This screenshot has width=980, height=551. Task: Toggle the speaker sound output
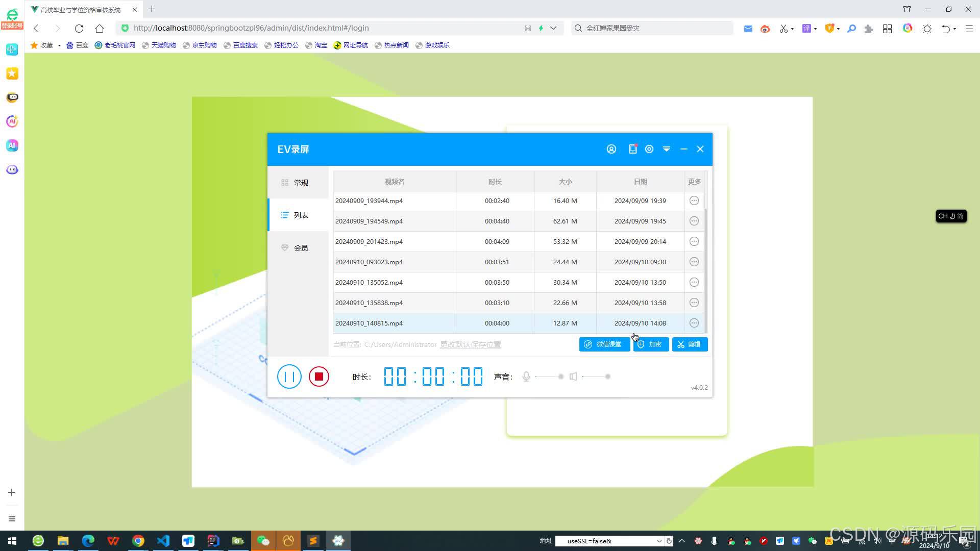pyautogui.click(x=574, y=377)
